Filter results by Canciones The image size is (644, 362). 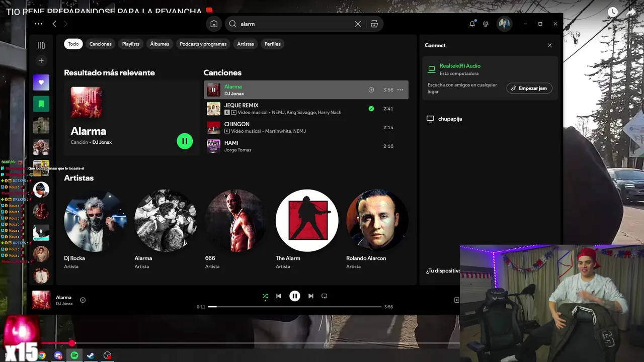[101, 44]
